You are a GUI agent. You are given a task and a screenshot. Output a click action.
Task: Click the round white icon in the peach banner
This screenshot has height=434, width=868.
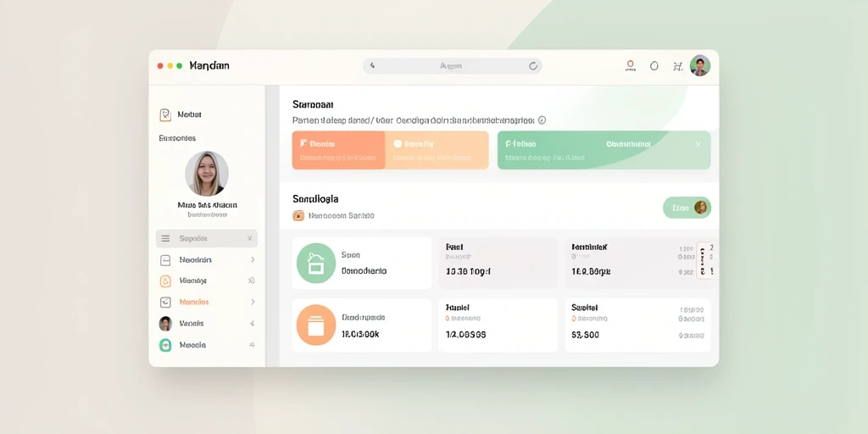tap(397, 144)
